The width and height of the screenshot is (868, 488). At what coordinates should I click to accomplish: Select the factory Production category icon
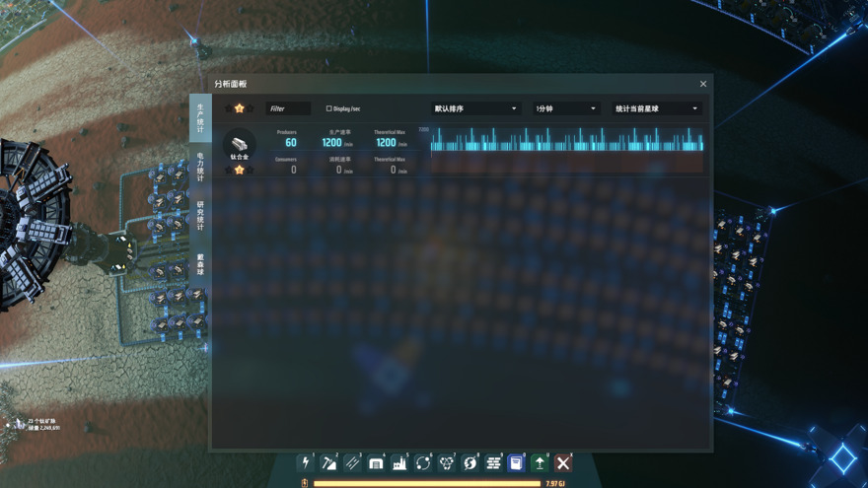coord(399,462)
